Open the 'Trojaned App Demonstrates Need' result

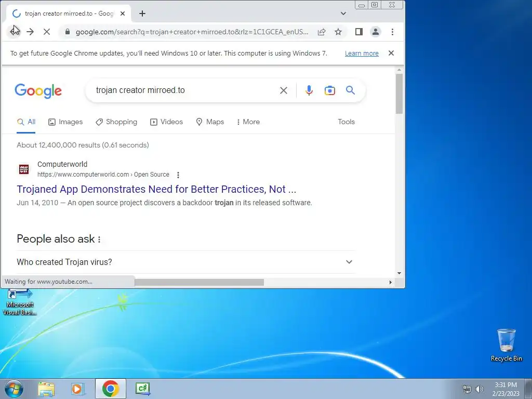pyautogui.click(x=156, y=189)
